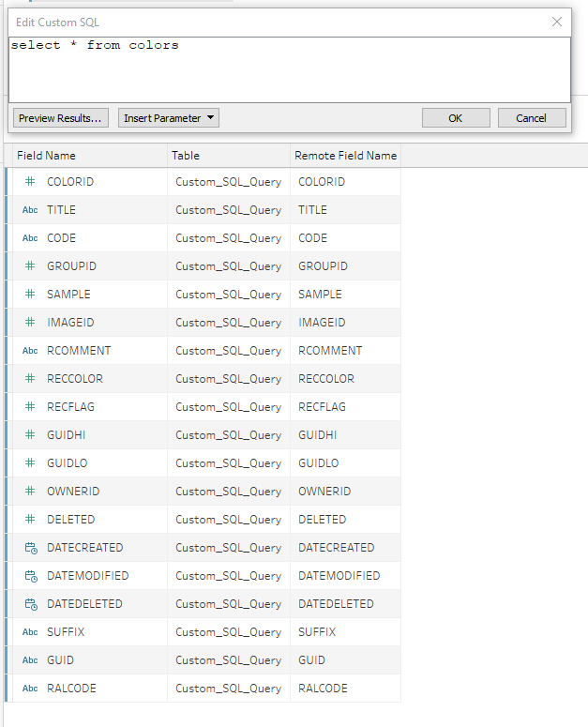The height and width of the screenshot is (727, 588).
Task: Click the date-time icon for DATEMODIFIED
Action: coord(31,576)
